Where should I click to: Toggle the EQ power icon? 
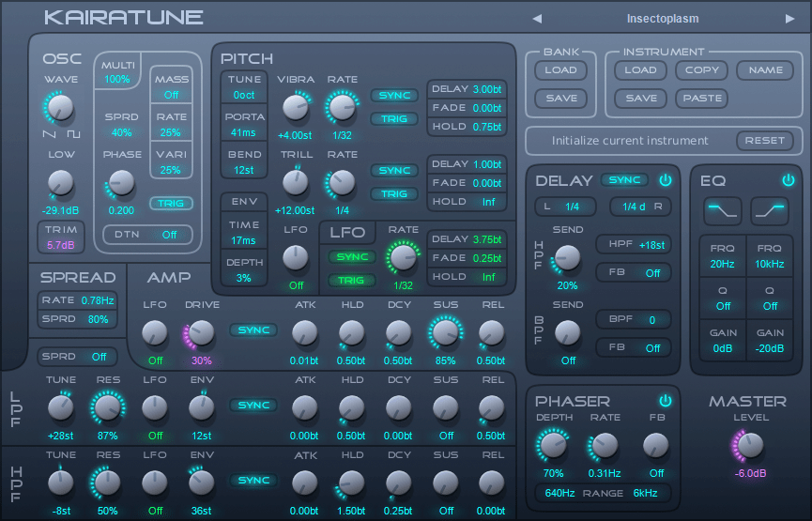pyautogui.click(x=788, y=180)
